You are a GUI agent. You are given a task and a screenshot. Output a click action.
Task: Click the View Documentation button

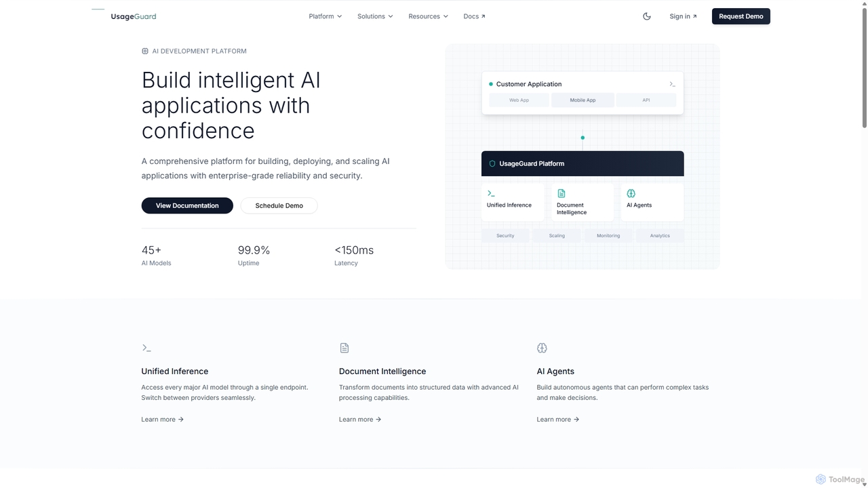click(x=187, y=205)
